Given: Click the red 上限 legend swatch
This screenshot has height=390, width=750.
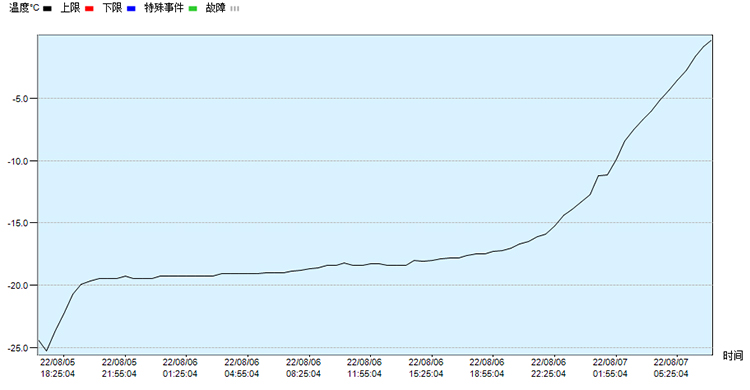Looking at the screenshot, I should click(89, 9).
